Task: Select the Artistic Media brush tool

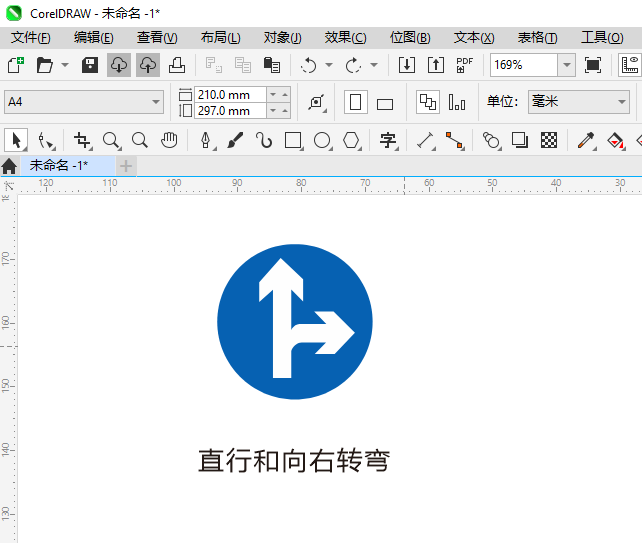Action: click(235, 140)
